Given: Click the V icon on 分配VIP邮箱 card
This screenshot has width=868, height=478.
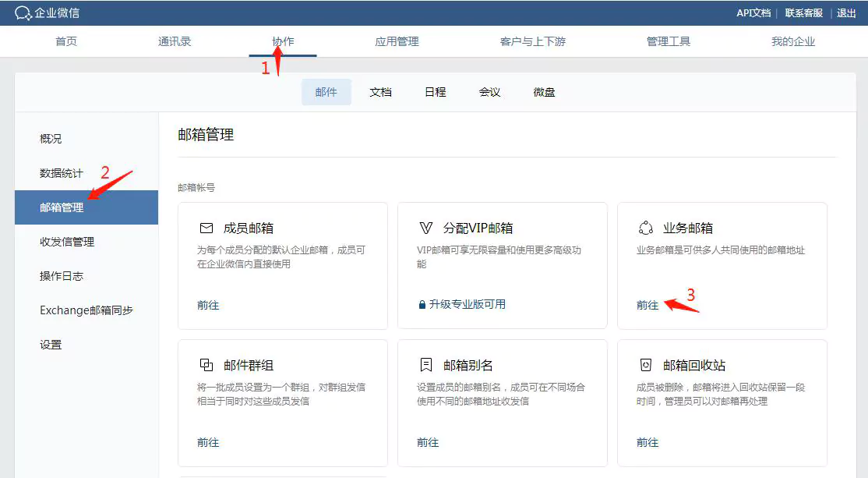Looking at the screenshot, I should (425, 227).
